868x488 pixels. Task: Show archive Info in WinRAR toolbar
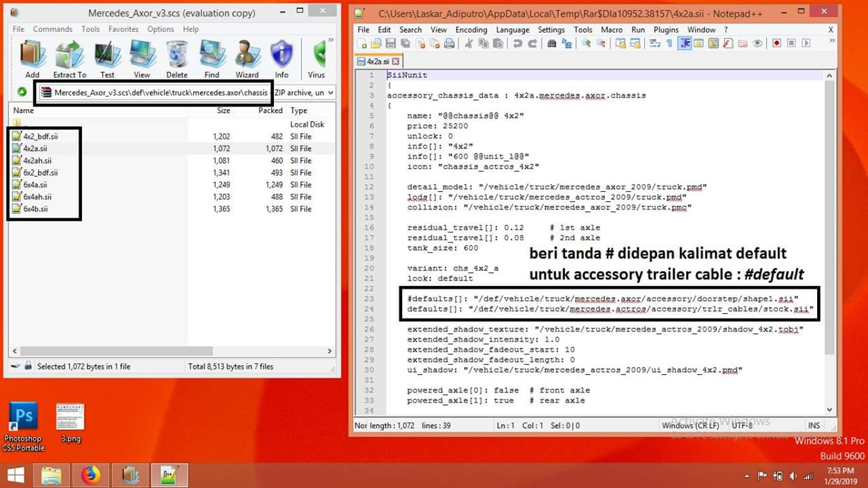coord(281,59)
